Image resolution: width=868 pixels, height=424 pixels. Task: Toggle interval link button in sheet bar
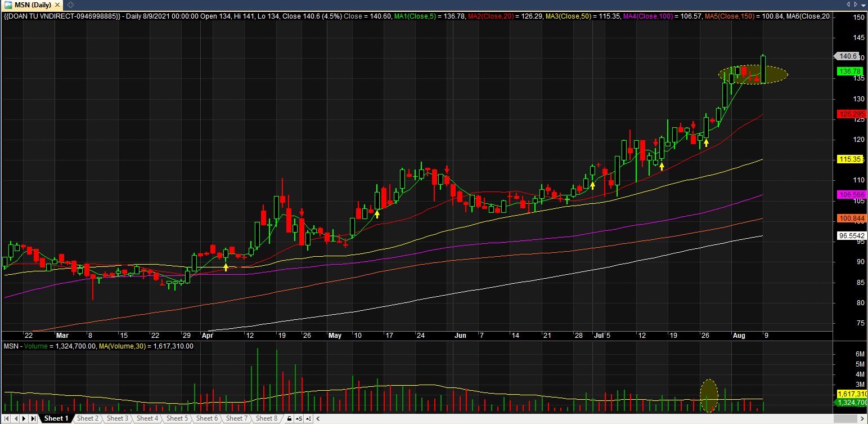pos(308,418)
